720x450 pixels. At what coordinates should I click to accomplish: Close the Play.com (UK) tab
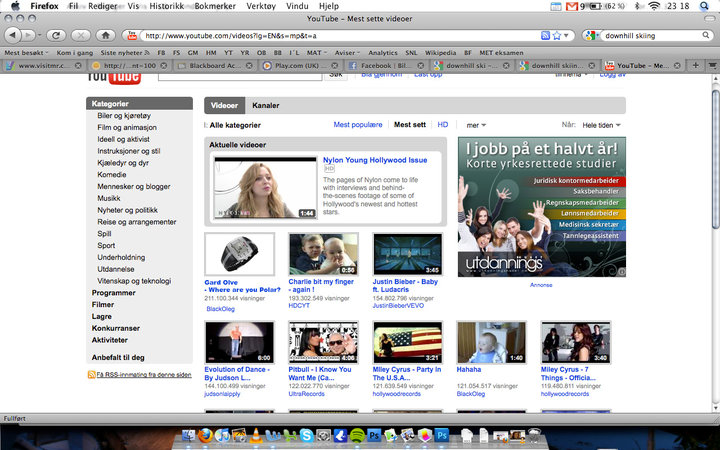334,66
